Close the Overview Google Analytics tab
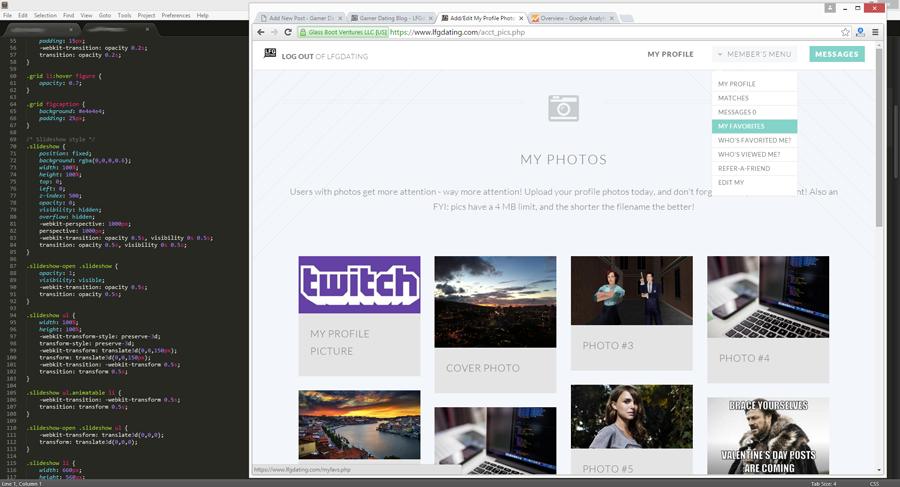900x487 pixels. coord(611,18)
